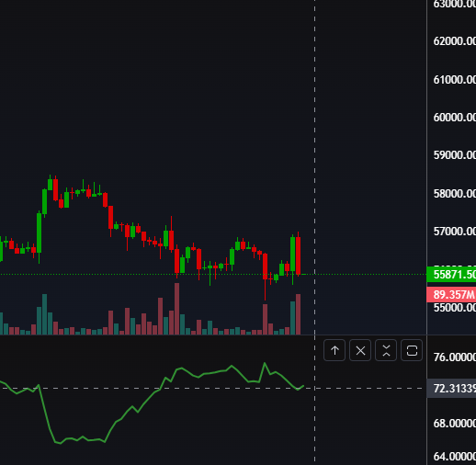Click the 76.0000 indicator axis label
476x465 pixels.
[455, 357]
